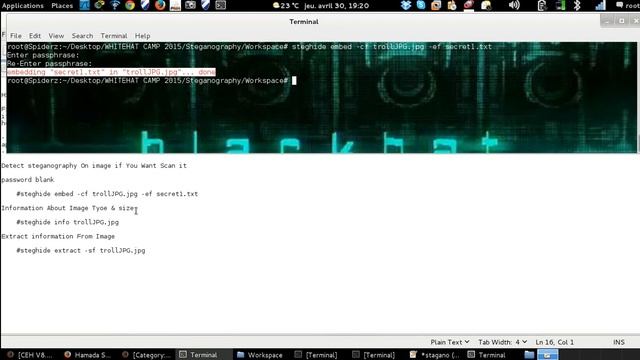This screenshot has width=640, height=360.
Task: Open the volume speaker icon
Action: point(514,5)
